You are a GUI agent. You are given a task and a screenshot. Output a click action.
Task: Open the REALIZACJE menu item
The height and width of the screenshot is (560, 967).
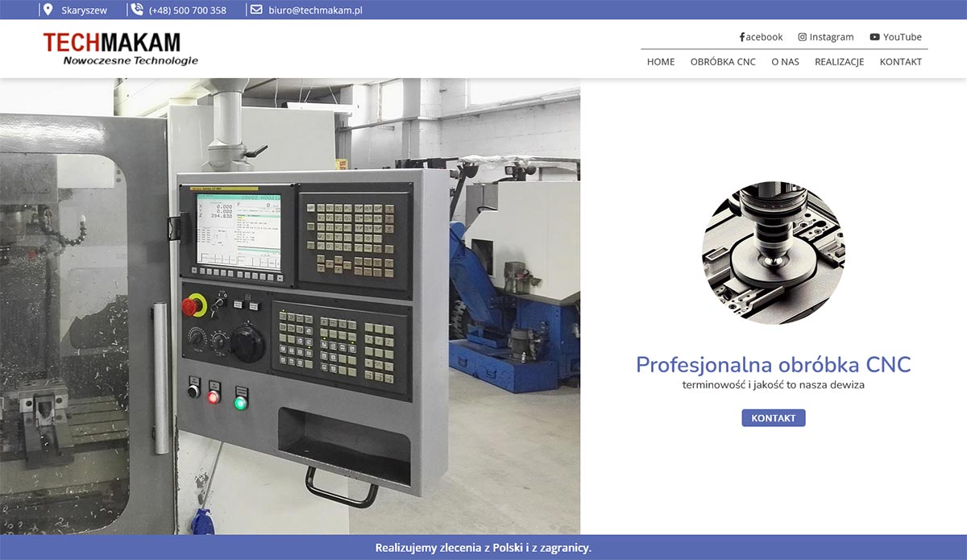point(839,62)
